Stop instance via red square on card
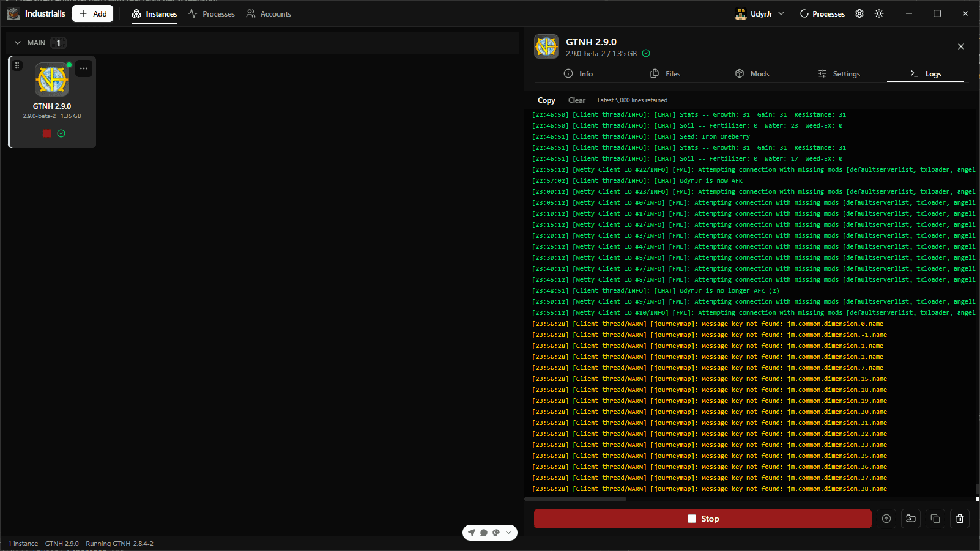The height and width of the screenshot is (551, 980). [47, 133]
